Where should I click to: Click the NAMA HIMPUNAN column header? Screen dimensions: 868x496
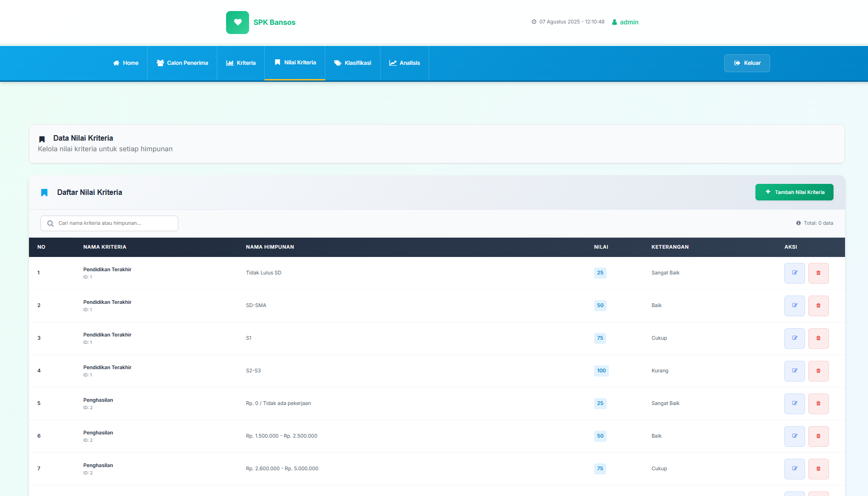270,247
